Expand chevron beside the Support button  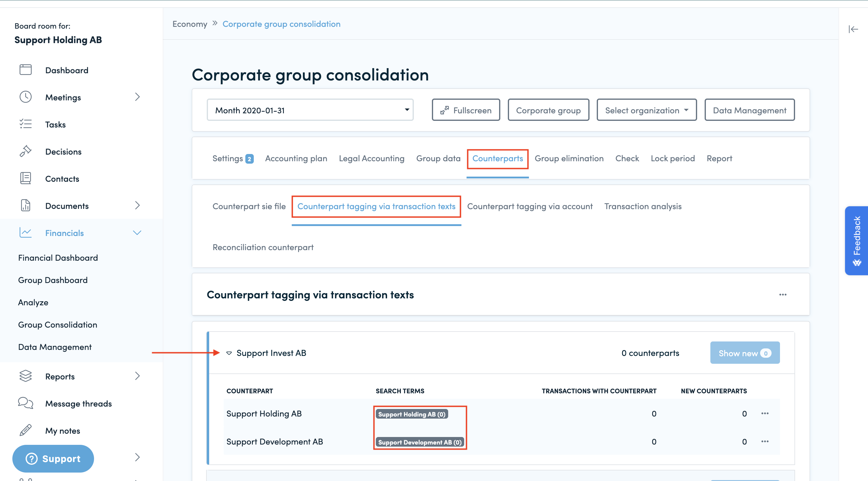tap(137, 457)
